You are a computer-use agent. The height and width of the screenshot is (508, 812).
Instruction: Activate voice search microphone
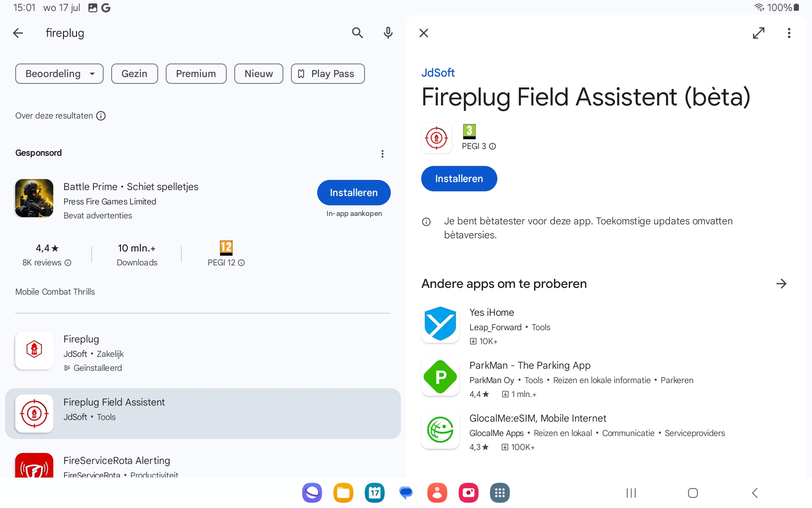tap(388, 33)
